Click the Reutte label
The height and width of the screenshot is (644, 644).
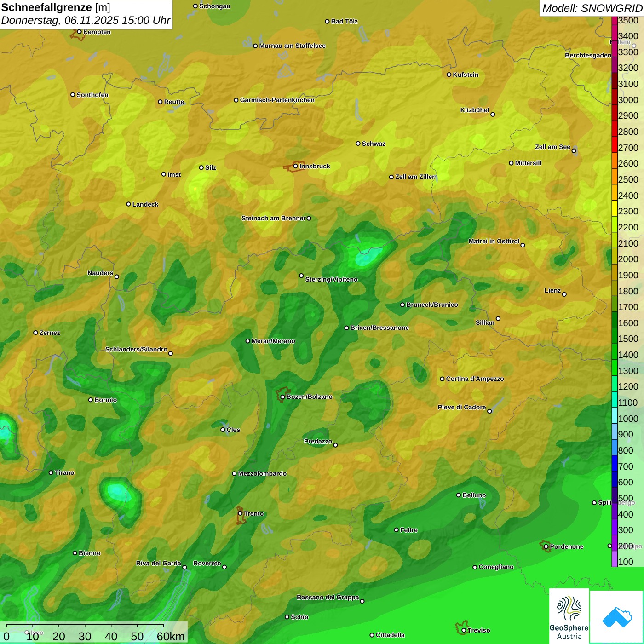point(174,102)
